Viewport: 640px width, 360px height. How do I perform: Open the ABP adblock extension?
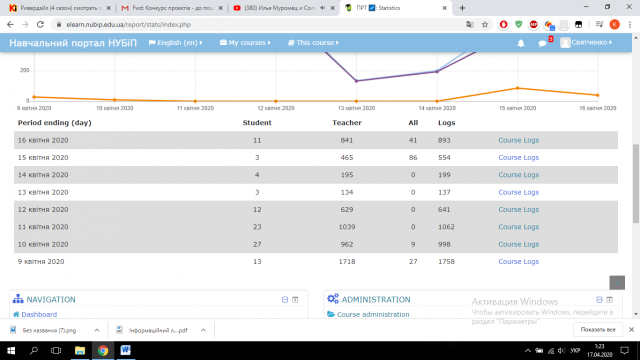click(x=533, y=24)
